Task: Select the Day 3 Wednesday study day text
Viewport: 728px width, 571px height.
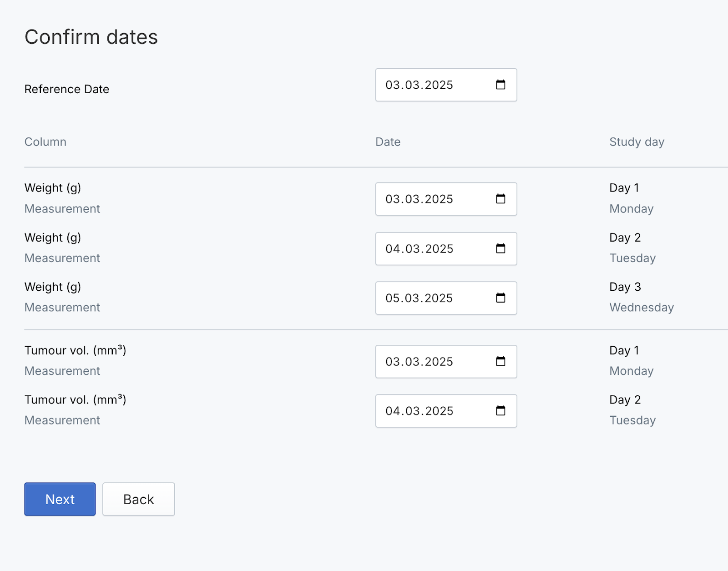Action: [642, 297]
